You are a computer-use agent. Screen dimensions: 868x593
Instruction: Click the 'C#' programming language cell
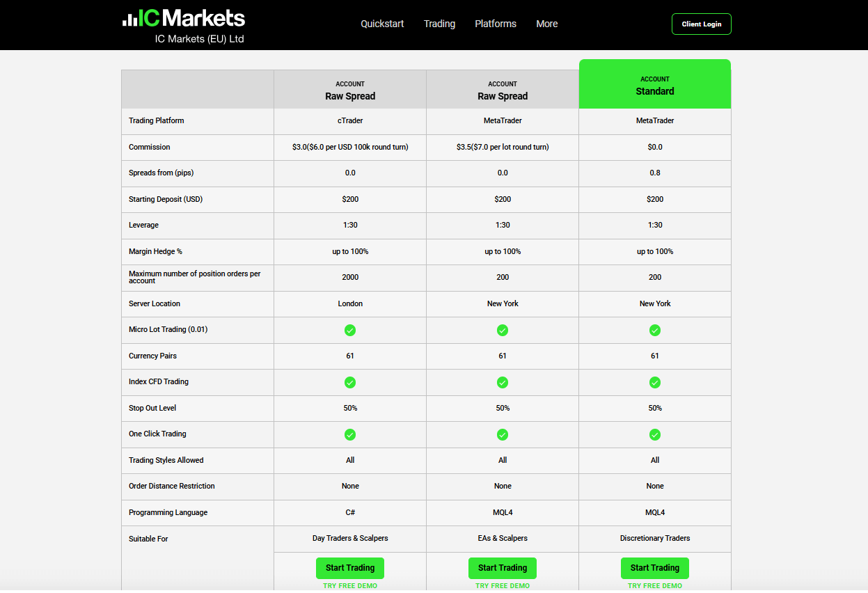[x=350, y=512]
